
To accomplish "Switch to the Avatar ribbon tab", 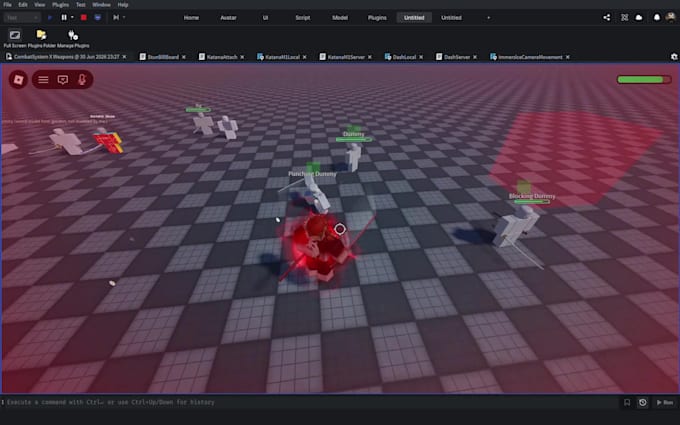I will (x=228, y=18).
